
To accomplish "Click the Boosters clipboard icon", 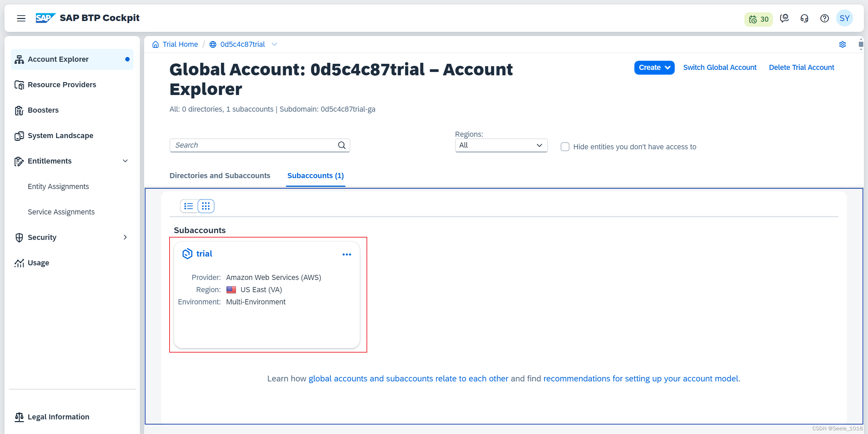I will pyautogui.click(x=19, y=111).
